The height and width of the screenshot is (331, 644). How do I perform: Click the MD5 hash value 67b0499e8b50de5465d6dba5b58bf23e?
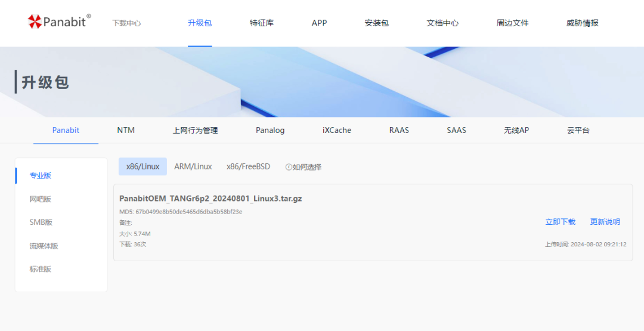pos(189,212)
